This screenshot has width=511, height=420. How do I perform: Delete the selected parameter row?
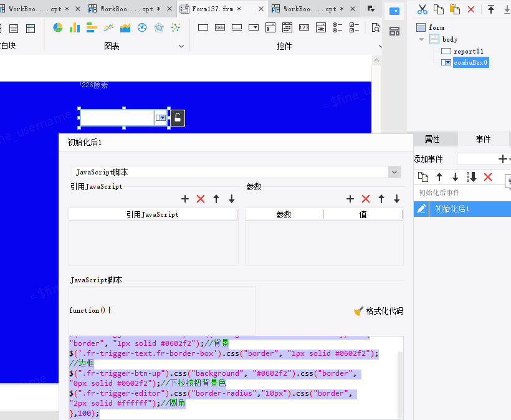click(366, 199)
